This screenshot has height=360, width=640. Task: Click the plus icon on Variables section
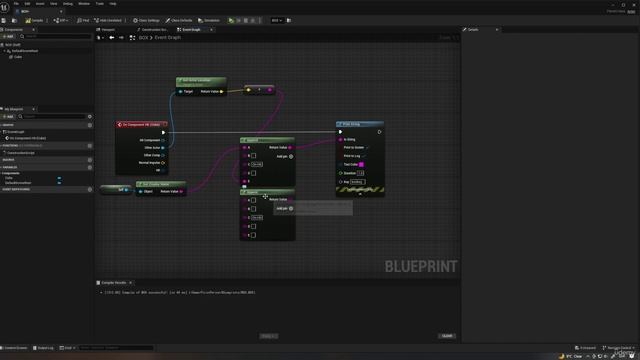(x=90, y=167)
